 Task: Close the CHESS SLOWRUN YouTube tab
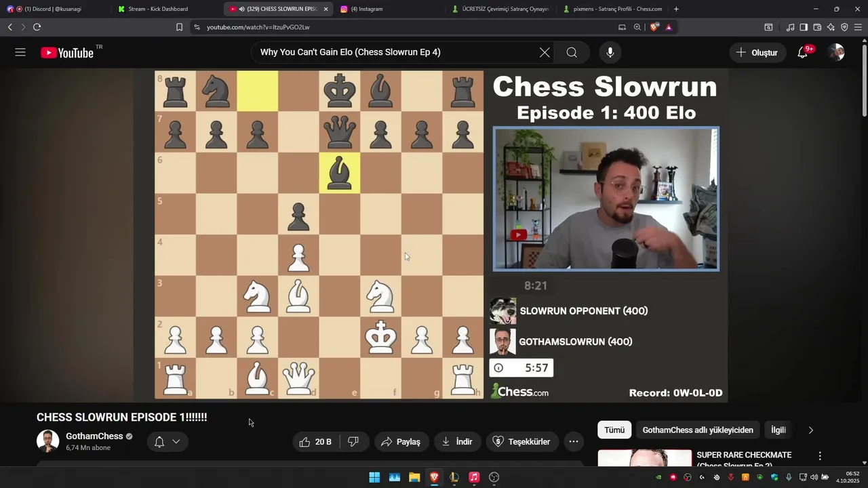[325, 9]
